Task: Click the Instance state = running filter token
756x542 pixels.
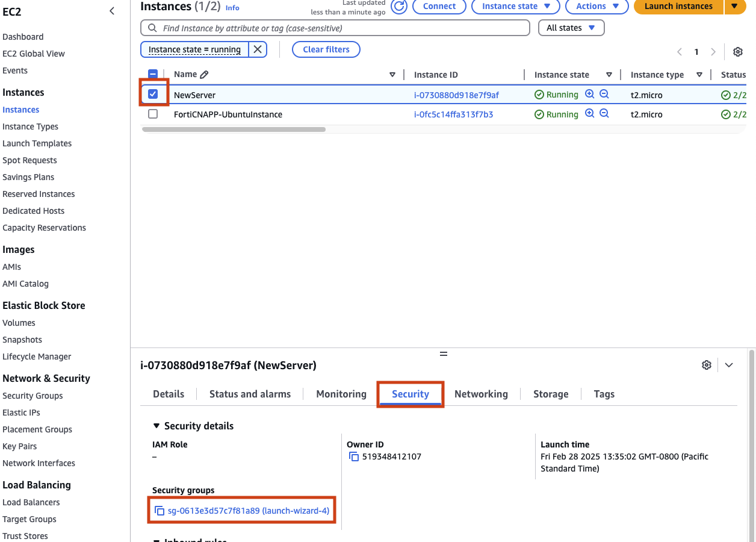Action: [194, 49]
